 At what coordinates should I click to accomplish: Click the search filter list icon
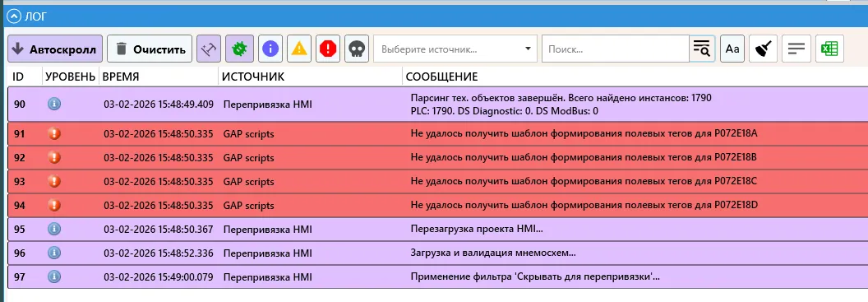(701, 49)
